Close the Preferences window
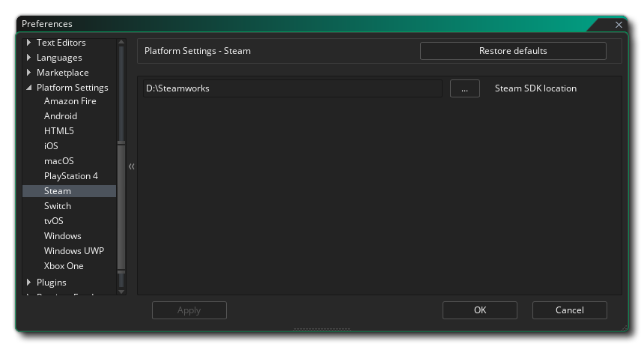Screen dimensions: 644x347 click(619, 25)
